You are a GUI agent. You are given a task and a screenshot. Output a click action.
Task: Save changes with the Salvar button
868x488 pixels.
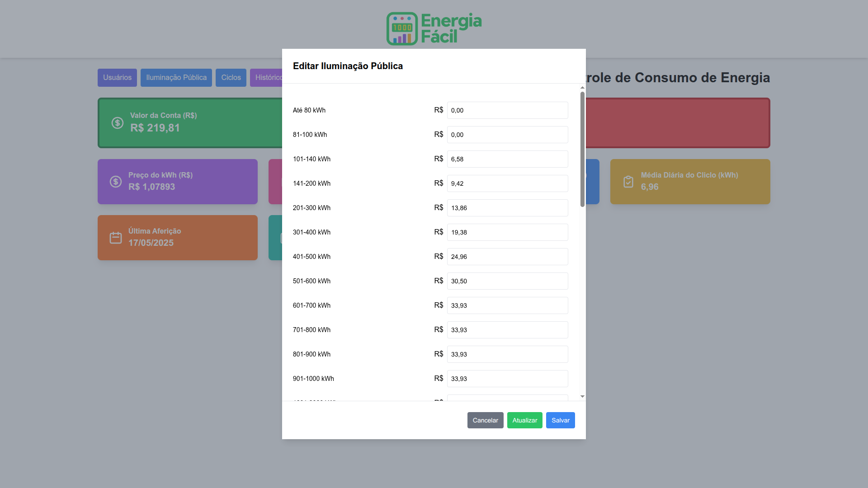(560, 420)
